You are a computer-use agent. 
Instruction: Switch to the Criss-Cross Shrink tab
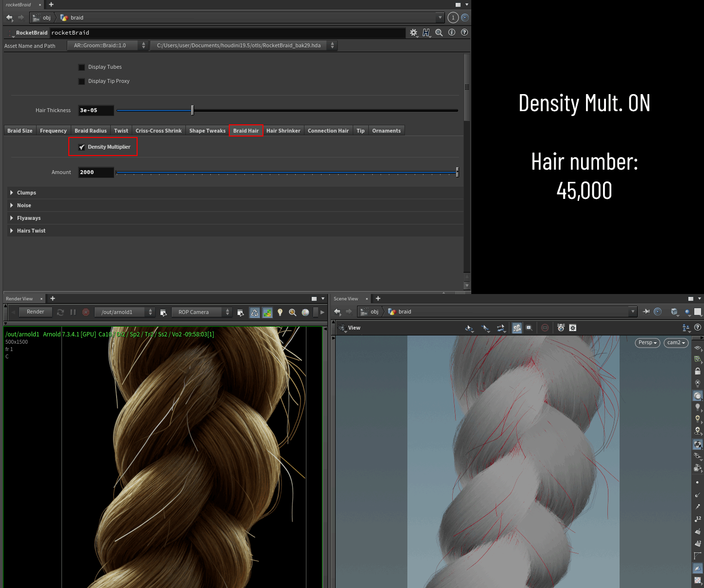click(x=159, y=131)
